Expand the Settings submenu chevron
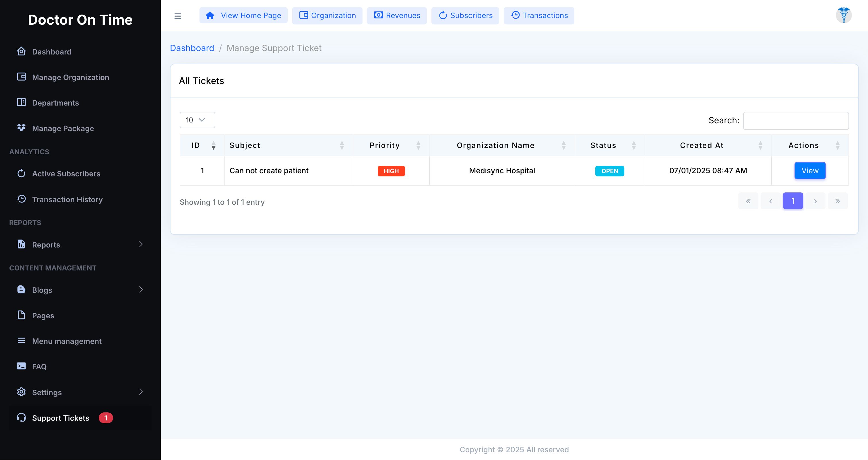The height and width of the screenshot is (460, 868). click(141, 392)
